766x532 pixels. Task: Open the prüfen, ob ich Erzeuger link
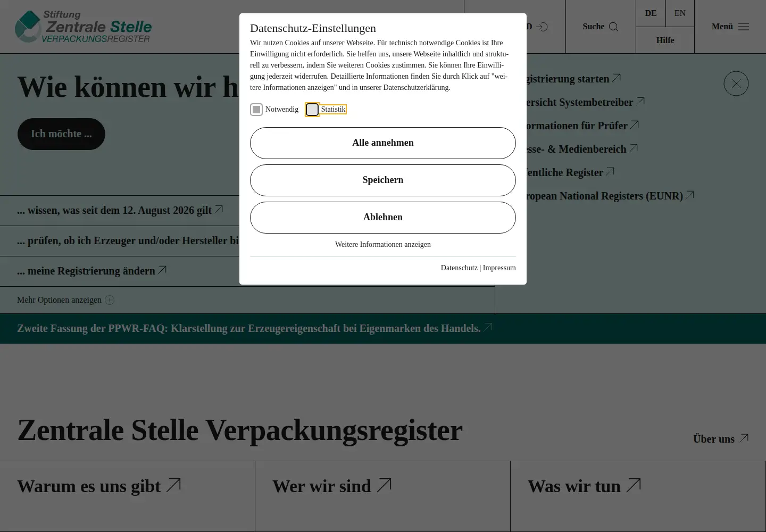tap(128, 241)
